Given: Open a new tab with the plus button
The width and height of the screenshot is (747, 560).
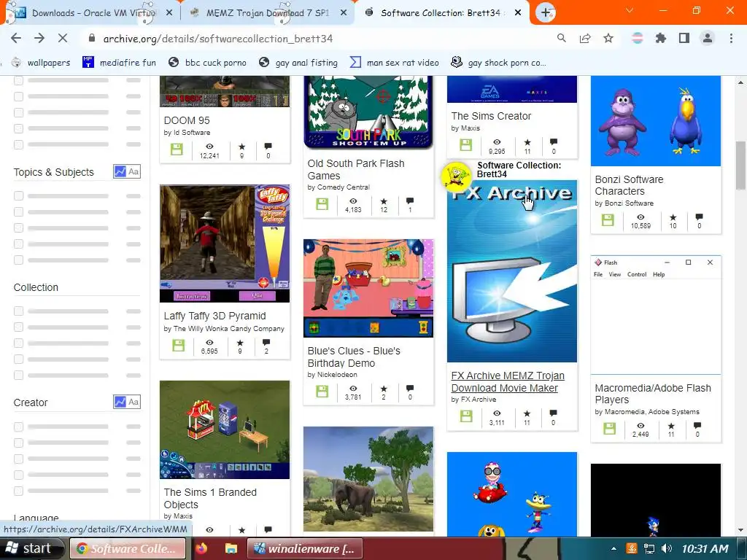Looking at the screenshot, I should [x=546, y=12].
